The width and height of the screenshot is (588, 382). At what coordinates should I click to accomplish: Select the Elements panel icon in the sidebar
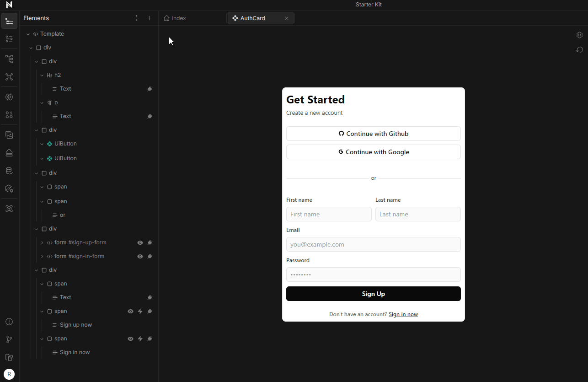tap(9, 21)
